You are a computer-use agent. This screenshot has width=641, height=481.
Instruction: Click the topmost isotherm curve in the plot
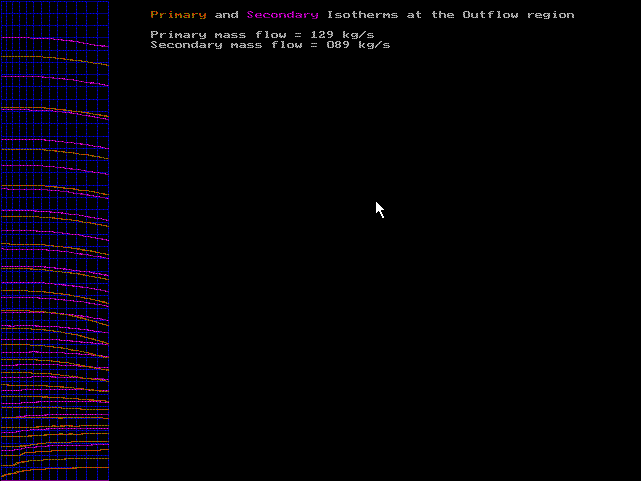coord(55,40)
